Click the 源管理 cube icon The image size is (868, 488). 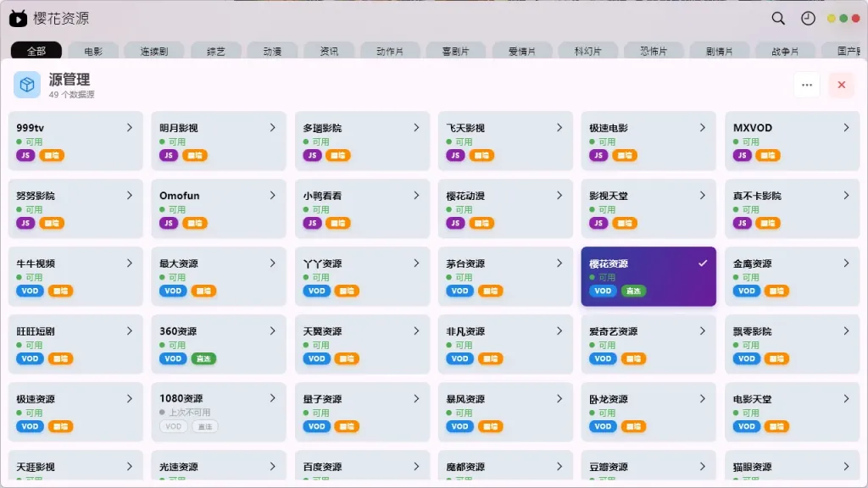coord(27,85)
